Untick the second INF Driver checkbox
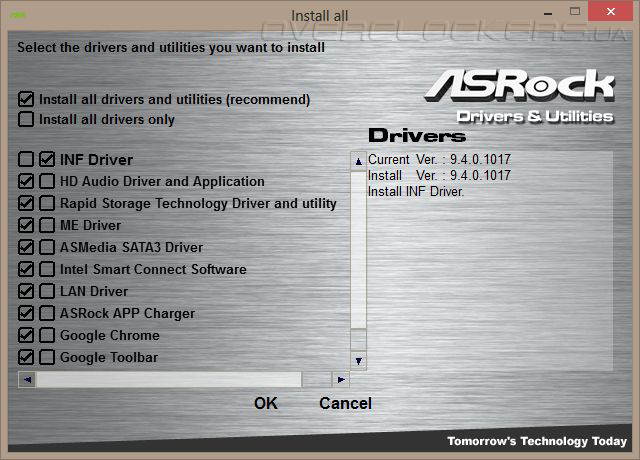The image size is (640, 460). coord(47,159)
